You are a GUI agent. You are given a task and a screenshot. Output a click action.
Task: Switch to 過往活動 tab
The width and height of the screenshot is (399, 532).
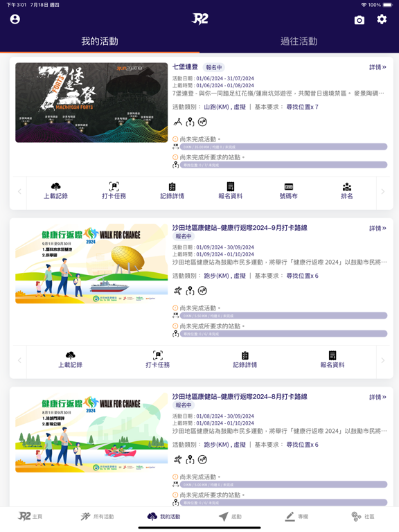click(299, 42)
